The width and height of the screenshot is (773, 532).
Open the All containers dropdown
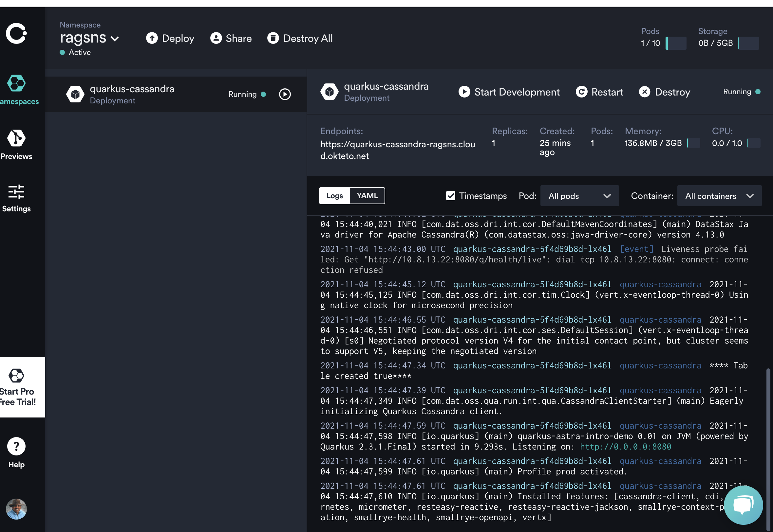tap(719, 196)
